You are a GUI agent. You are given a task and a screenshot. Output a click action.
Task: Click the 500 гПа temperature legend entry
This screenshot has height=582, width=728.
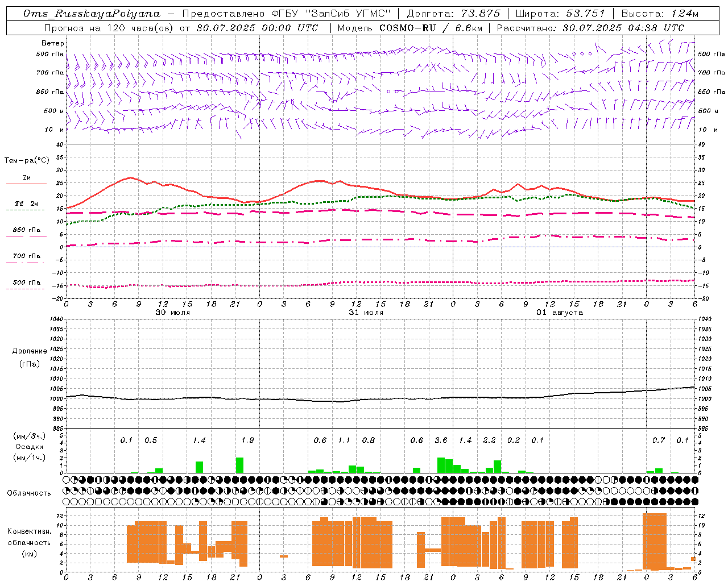[27, 282]
